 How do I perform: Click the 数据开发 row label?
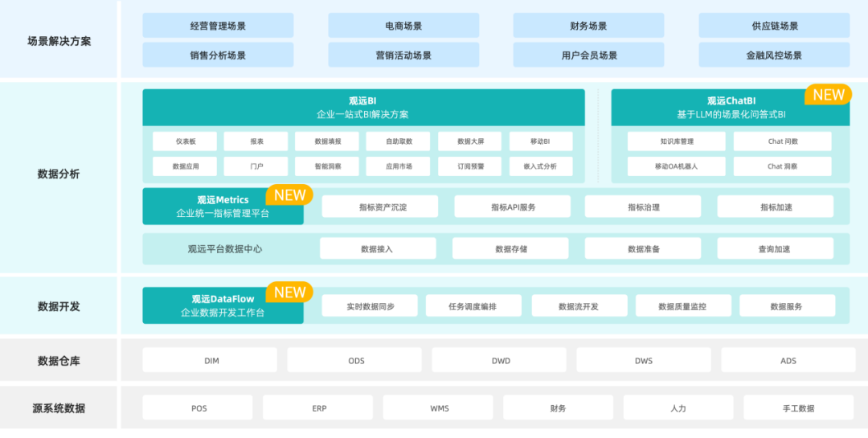59,305
